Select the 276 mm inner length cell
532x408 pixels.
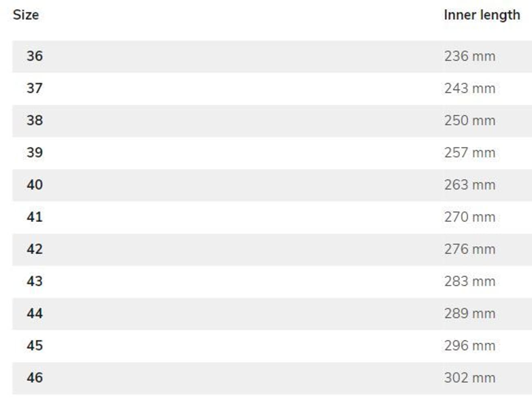tap(470, 249)
